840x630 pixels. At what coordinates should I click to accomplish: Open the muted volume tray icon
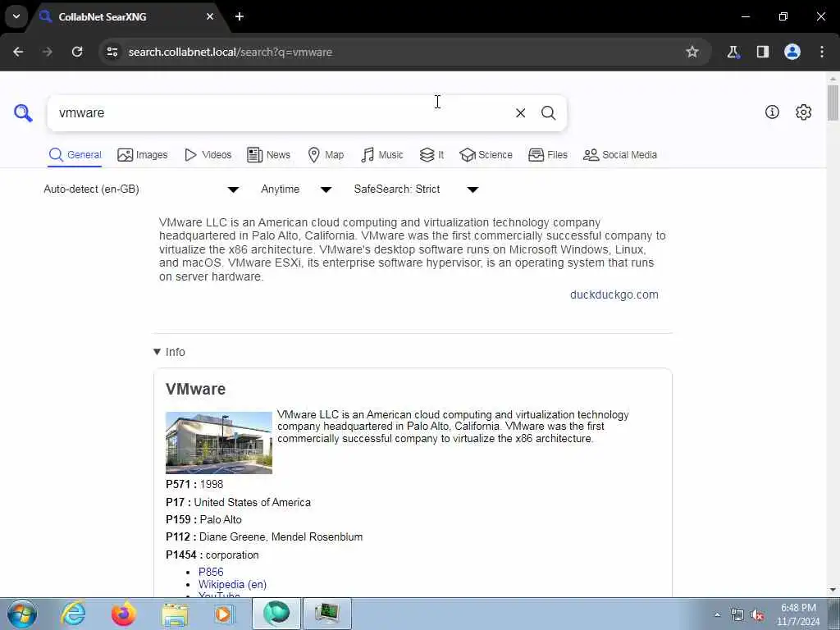click(757, 615)
